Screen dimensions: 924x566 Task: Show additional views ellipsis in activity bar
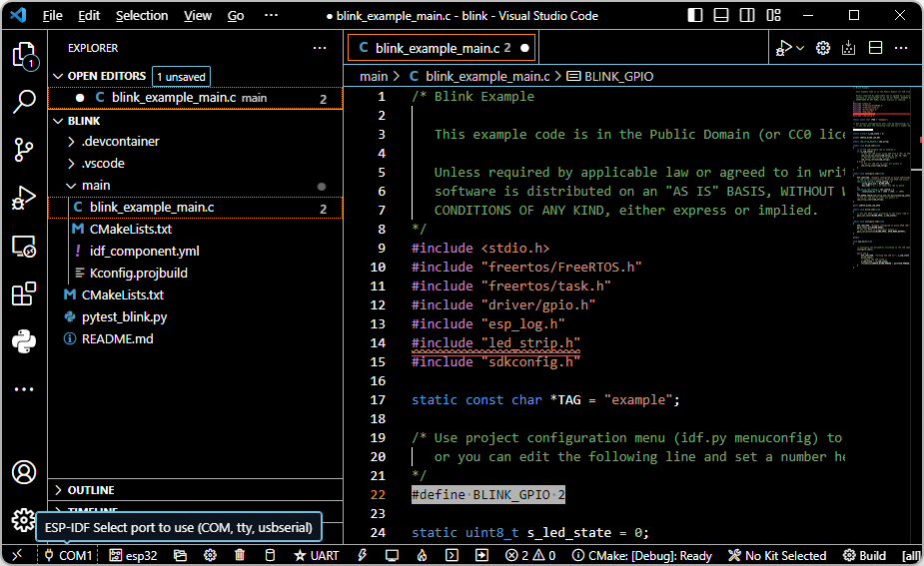click(24, 389)
